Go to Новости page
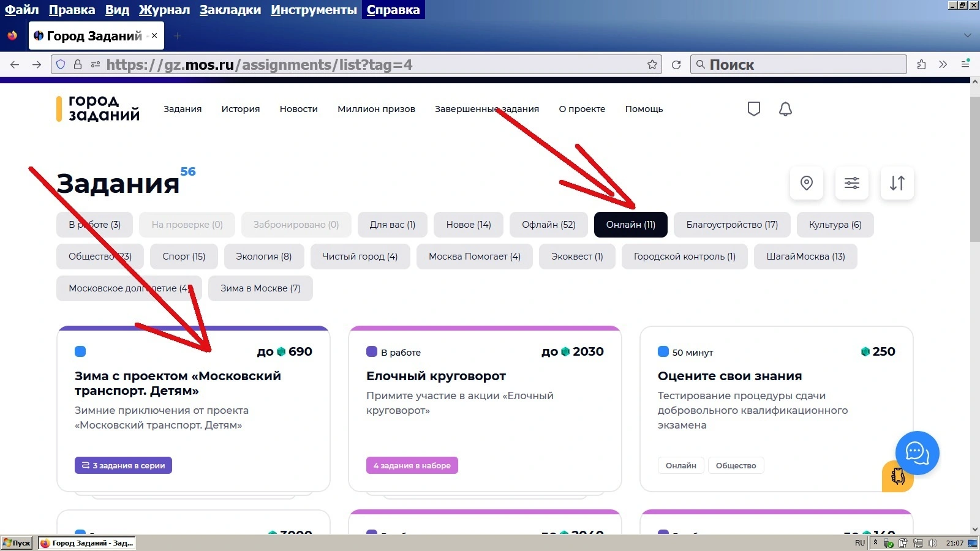The height and width of the screenshot is (551, 980). pos(299,109)
